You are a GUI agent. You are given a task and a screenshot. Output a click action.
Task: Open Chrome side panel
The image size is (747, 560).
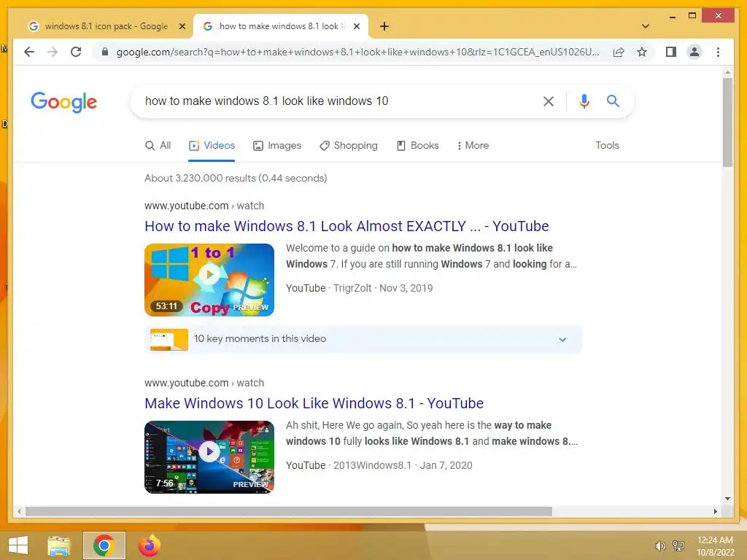click(x=671, y=52)
